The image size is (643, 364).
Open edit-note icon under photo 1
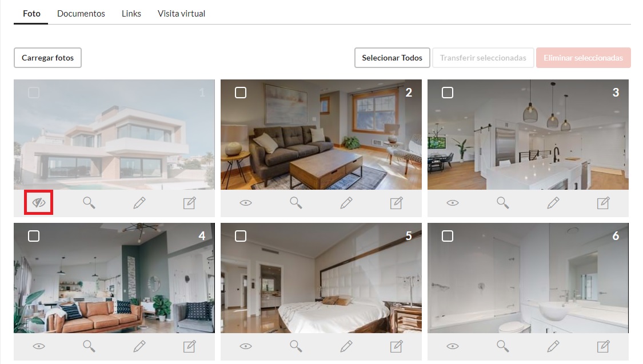189,202
